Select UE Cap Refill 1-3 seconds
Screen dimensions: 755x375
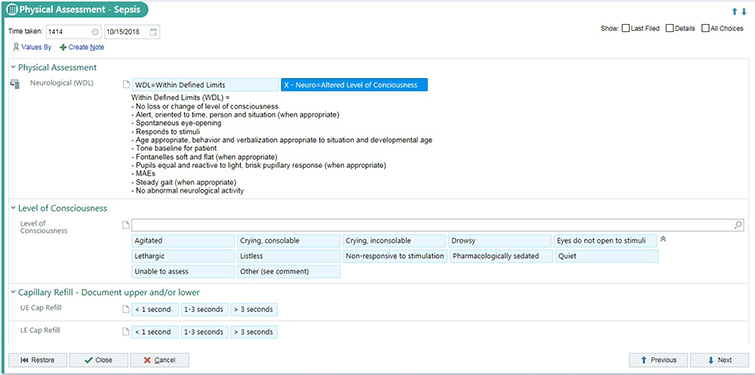[205, 310]
